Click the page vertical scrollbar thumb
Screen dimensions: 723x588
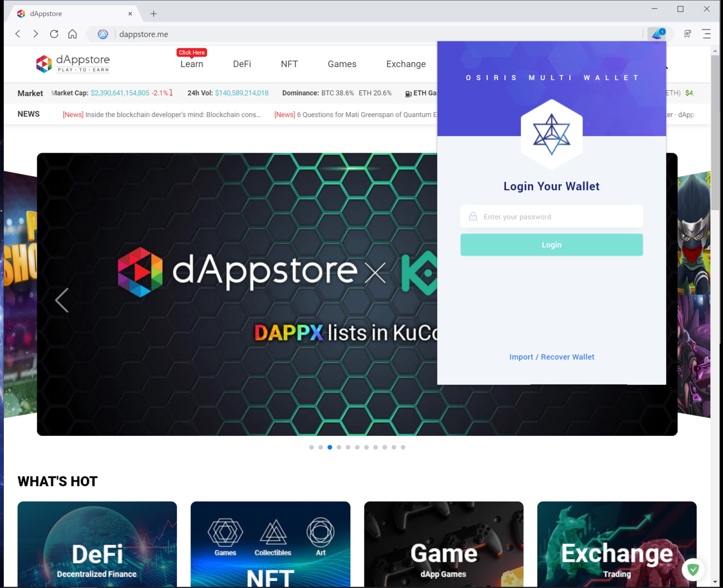coord(715,133)
